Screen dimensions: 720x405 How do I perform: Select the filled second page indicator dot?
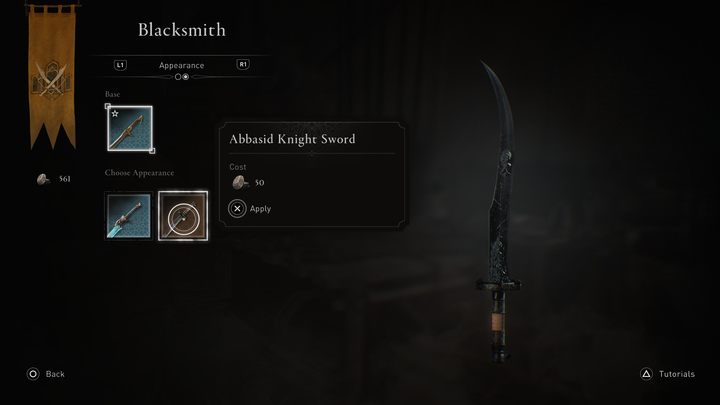pyautogui.click(x=186, y=77)
